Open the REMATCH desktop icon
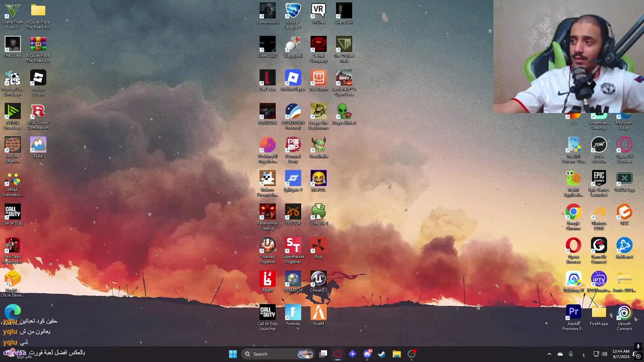 coord(293,282)
